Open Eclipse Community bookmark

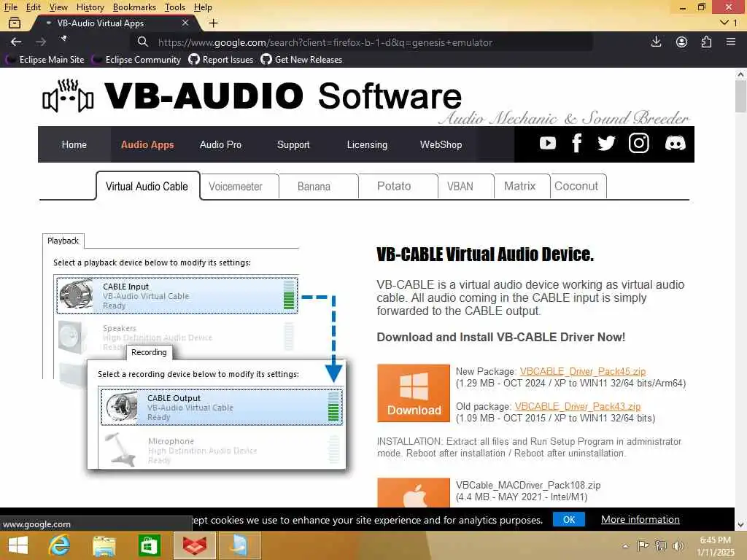click(x=136, y=60)
